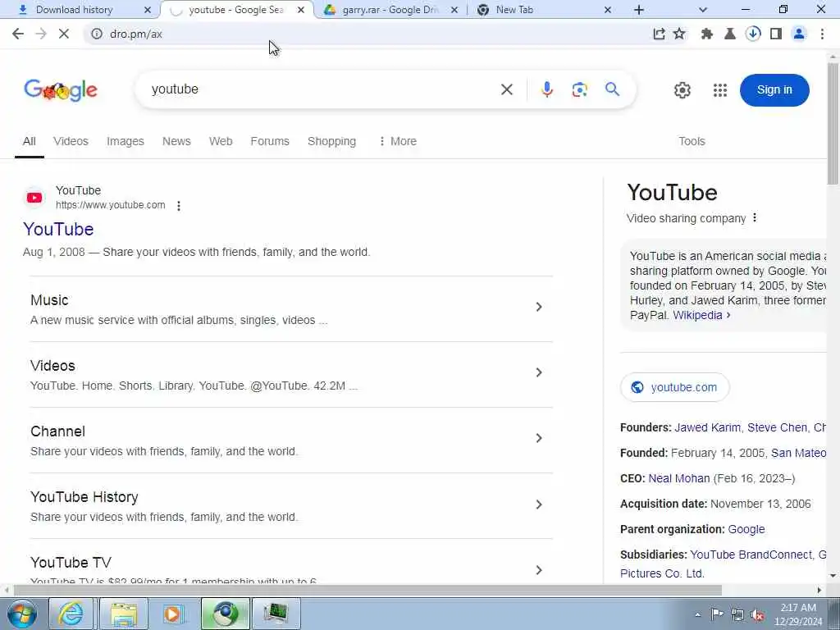This screenshot has height=630, width=840.
Task: Open the YouTube BrandConnect subsidiary link
Action: click(x=751, y=555)
